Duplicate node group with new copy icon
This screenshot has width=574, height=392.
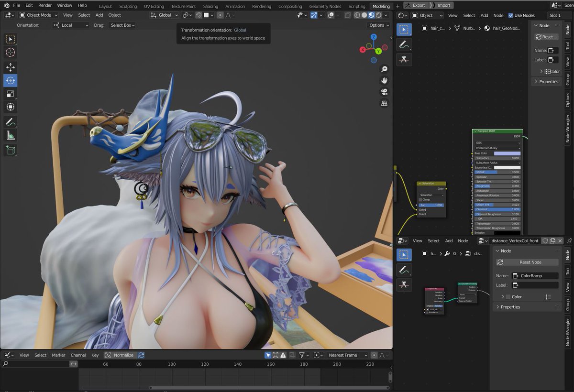point(552,240)
